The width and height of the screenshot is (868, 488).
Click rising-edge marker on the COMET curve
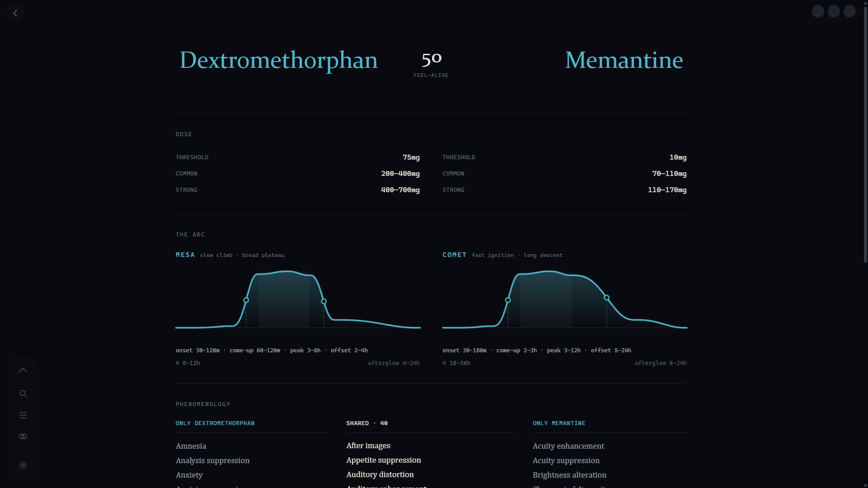(x=508, y=300)
